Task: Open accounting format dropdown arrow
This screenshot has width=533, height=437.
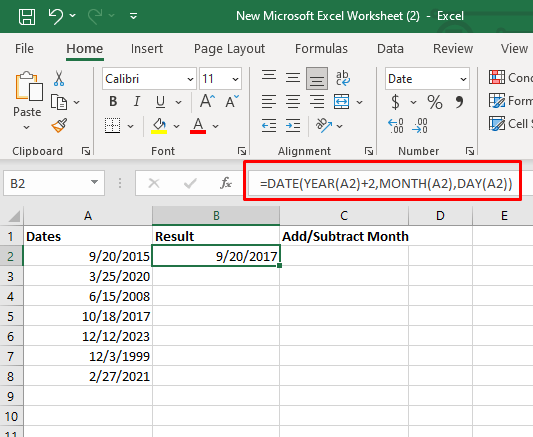Action: [x=413, y=102]
